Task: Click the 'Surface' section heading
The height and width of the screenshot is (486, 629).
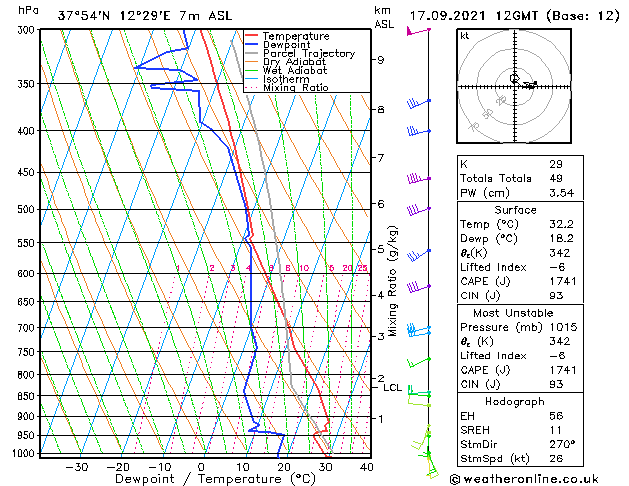Action: point(515,210)
